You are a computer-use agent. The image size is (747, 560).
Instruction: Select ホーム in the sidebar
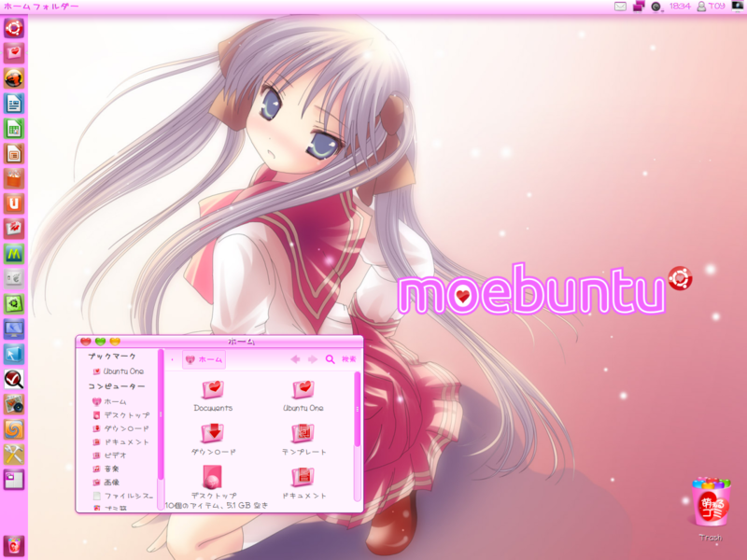(x=115, y=401)
